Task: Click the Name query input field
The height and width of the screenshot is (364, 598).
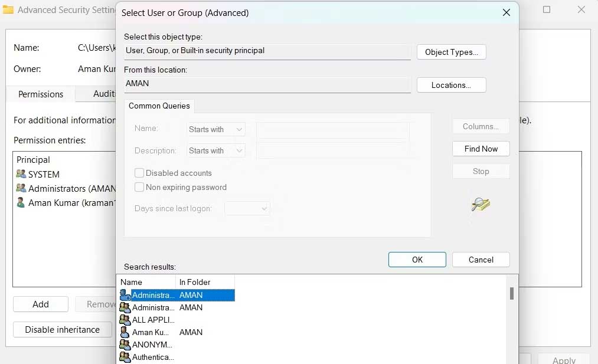Action: tap(332, 129)
